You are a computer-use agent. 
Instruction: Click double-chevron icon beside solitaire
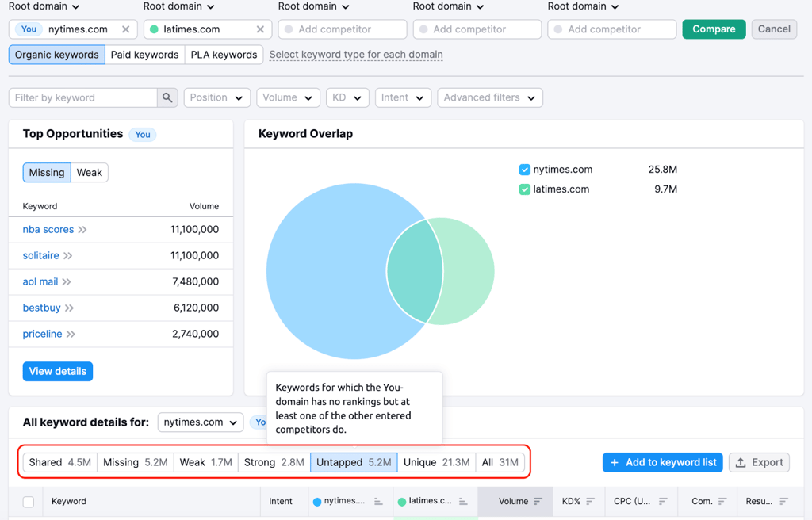coord(68,255)
